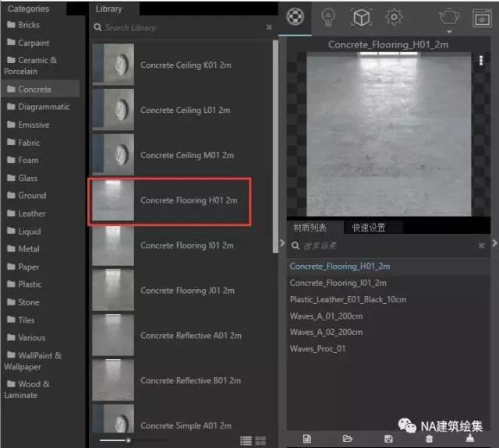Screen dimensions: 499x448
Task: Click the Search Library input field
Action: 179,27
